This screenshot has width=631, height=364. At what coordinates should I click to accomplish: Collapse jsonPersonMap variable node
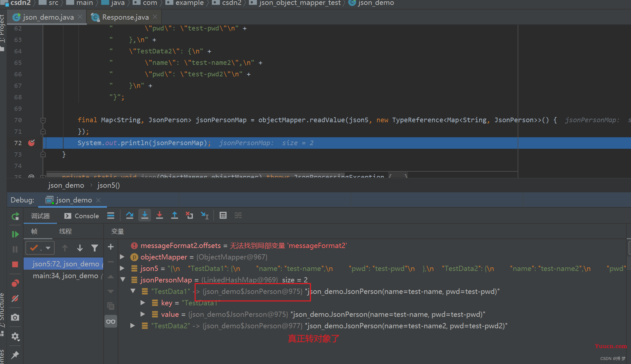pyautogui.click(x=123, y=280)
